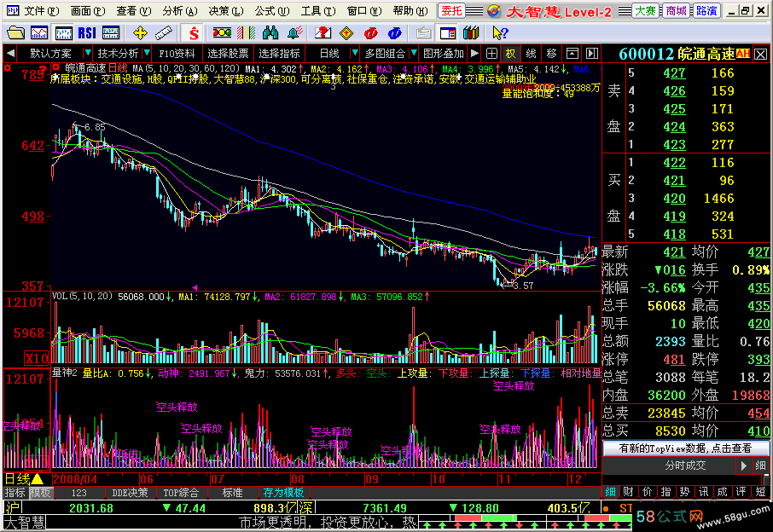This screenshot has height=532, width=773.
Task: Click the volume bars chart icon after RSI
Action: tap(111, 33)
